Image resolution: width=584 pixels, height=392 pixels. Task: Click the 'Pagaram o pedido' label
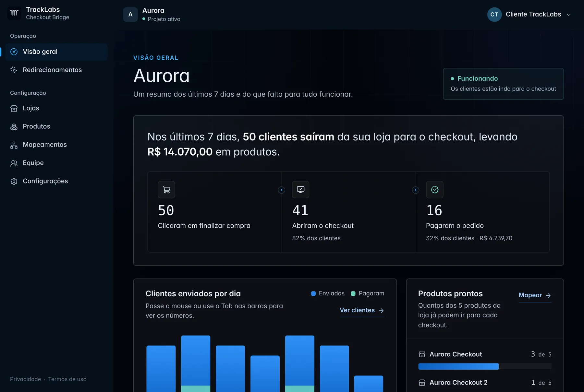pos(455,226)
